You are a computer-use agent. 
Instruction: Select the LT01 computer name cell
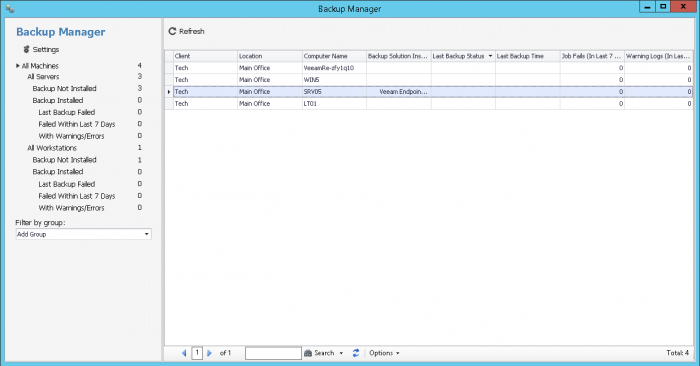coord(334,104)
